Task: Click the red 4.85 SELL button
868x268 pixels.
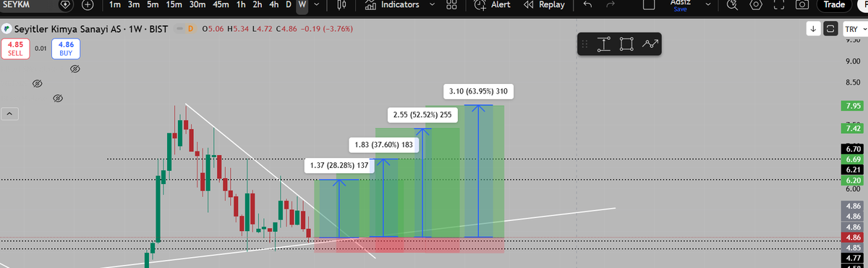Action: (15, 48)
